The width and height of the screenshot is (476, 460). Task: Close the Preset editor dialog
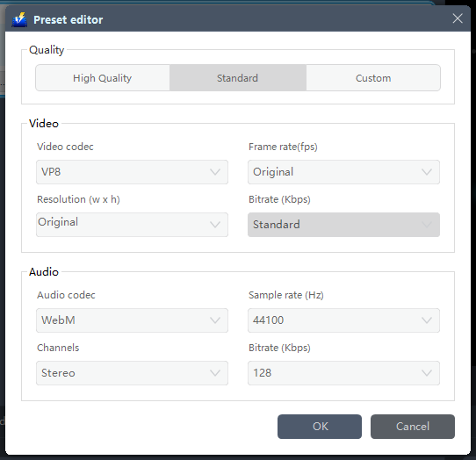click(x=458, y=18)
